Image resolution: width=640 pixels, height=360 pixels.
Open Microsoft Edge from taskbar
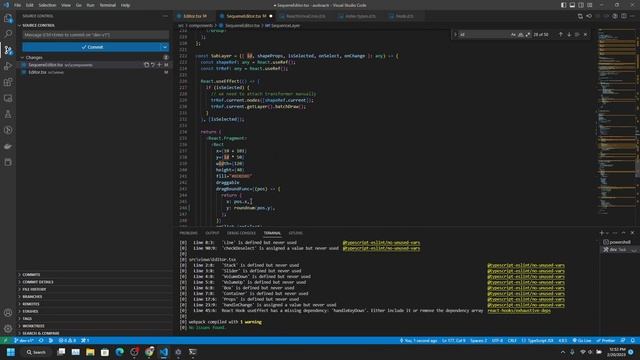pyautogui.click(x=119, y=352)
